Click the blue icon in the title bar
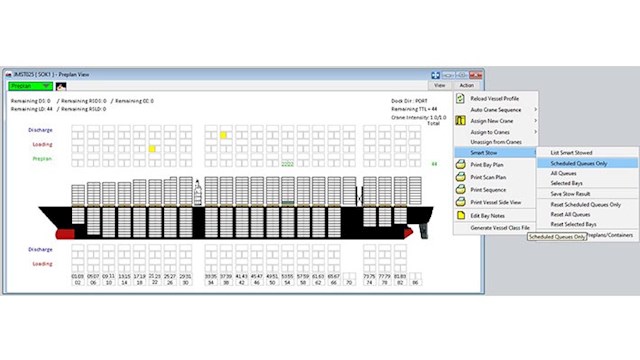 click(436, 75)
